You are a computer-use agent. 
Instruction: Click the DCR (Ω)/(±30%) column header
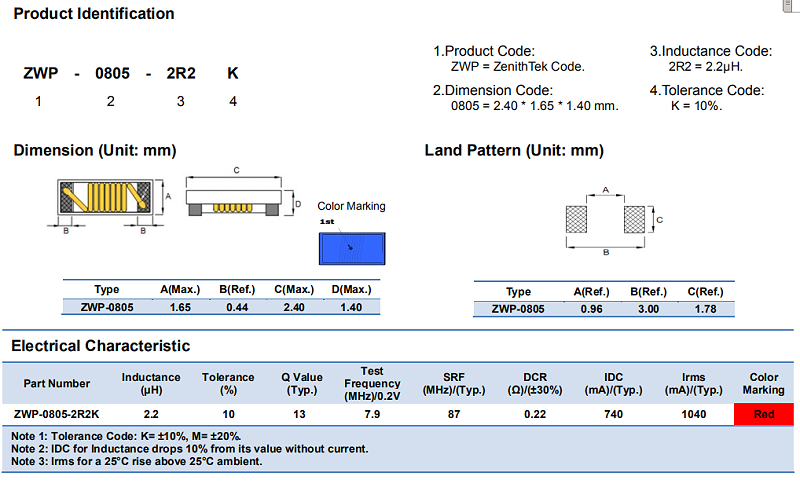[535, 384]
